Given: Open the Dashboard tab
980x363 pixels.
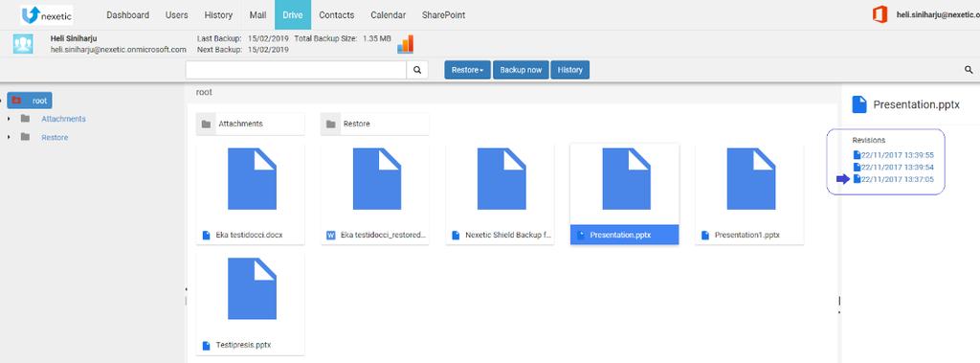Looking at the screenshot, I should [127, 15].
